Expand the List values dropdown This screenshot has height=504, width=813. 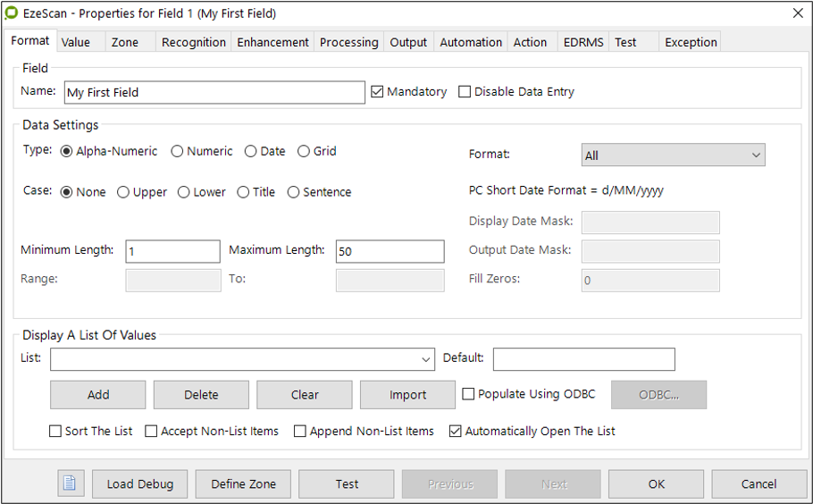click(x=426, y=359)
